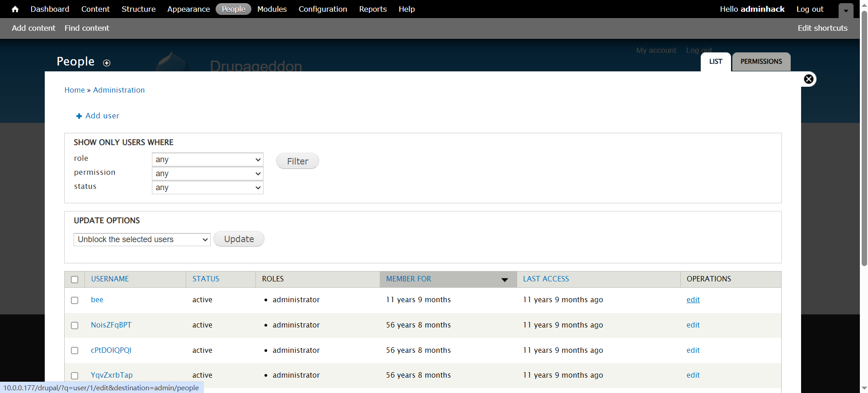Open the Dashboard menu item
Viewport: 868px width, 393px height.
pyautogui.click(x=50, y=9)
